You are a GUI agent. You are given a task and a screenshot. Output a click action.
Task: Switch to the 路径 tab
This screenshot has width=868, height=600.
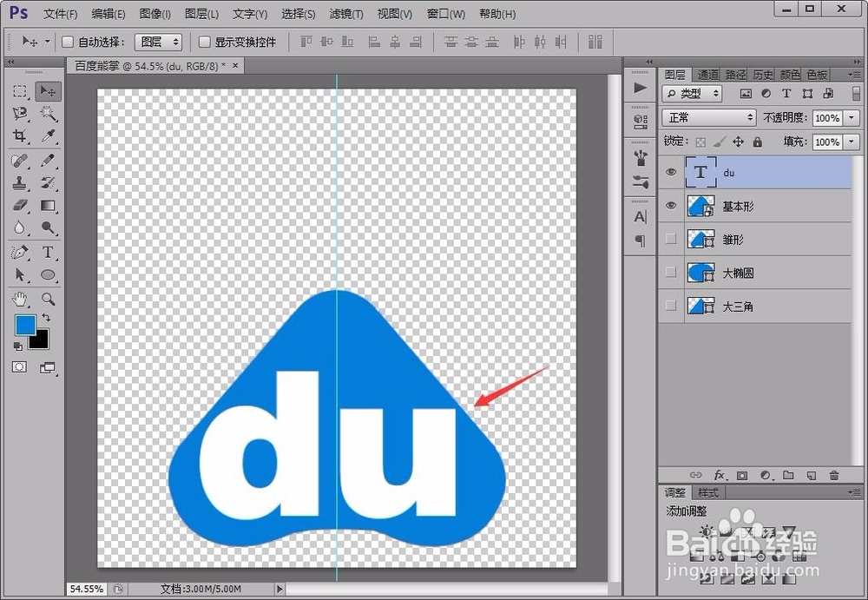pyautogui.click(x=735, y=75)
